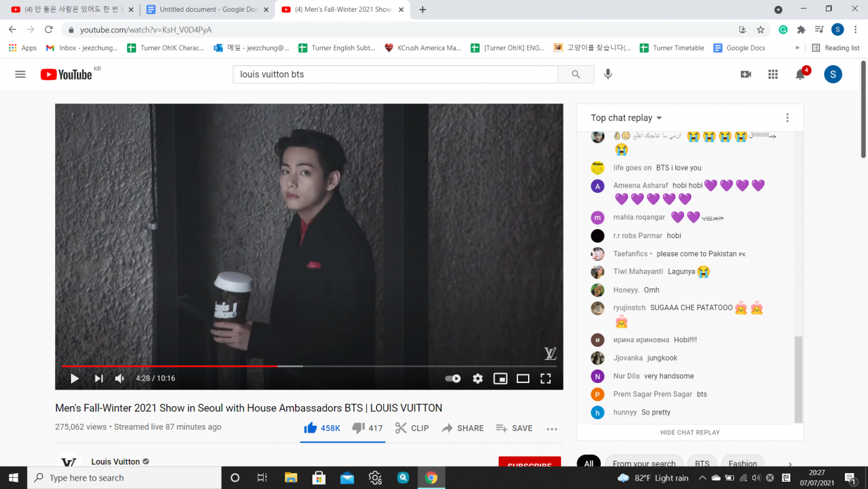The height and width of the screenshot is (489, 868).
Task: Enable theater mode
Action: (x=523, y=378)
